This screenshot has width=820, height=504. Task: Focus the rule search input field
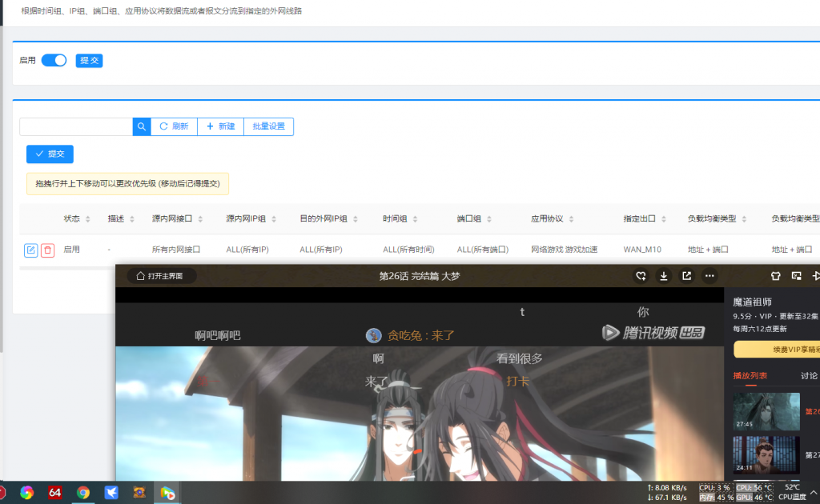coord(76,126)
